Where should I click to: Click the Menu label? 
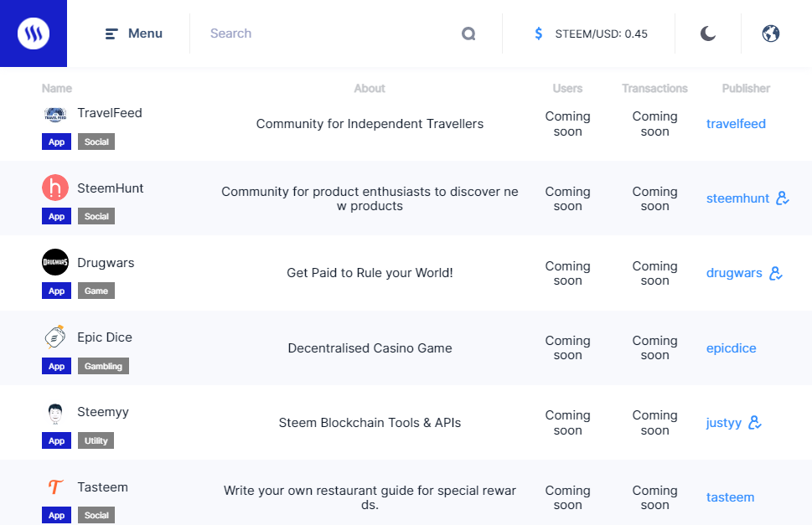tap(145, 33)
